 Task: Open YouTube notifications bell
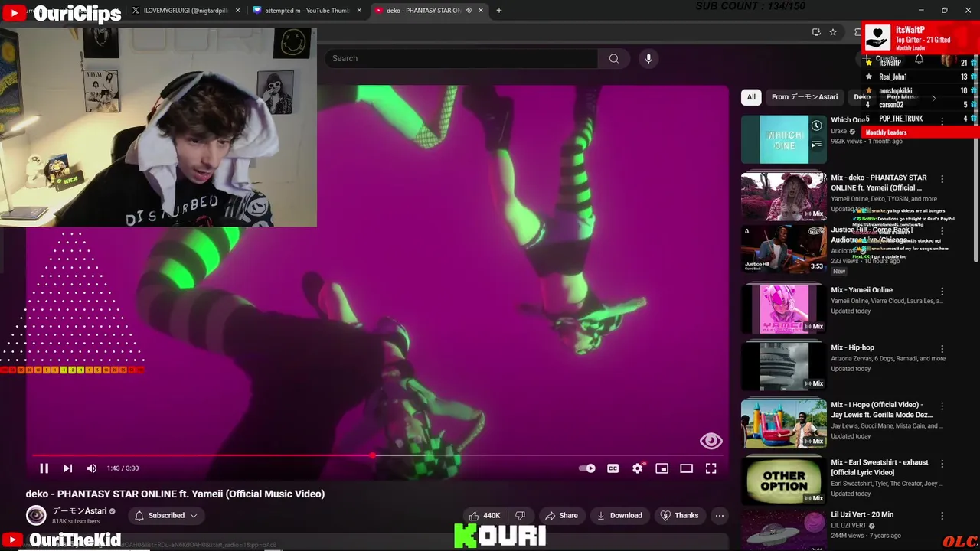tap(919, 59)
